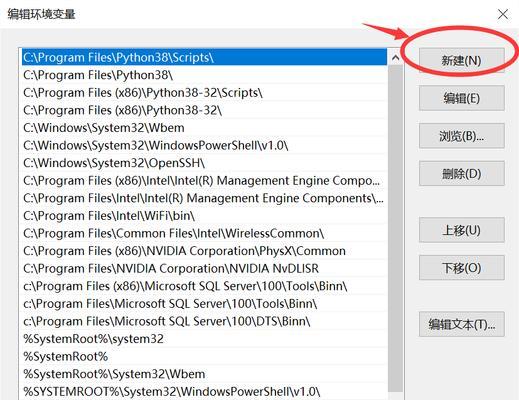
Task: Click the 新建(N) button
Action: coord(462,60)
